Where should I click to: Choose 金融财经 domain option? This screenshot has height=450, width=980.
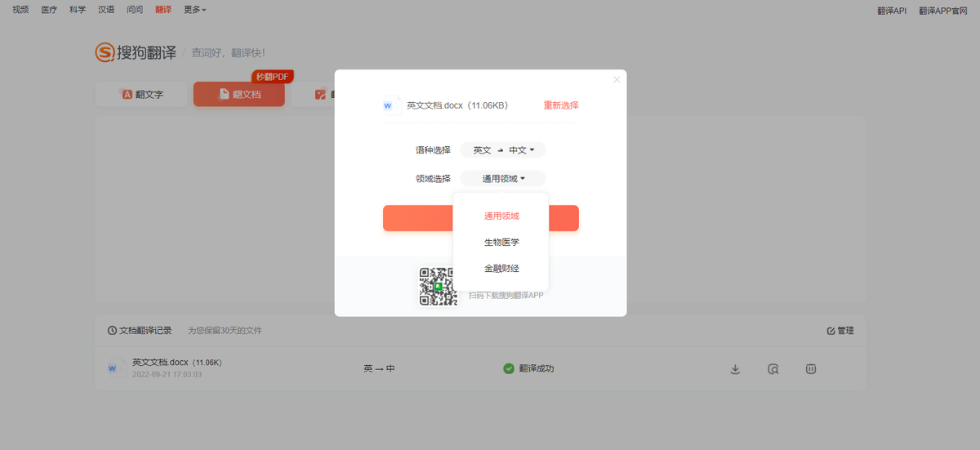point(501,269)
